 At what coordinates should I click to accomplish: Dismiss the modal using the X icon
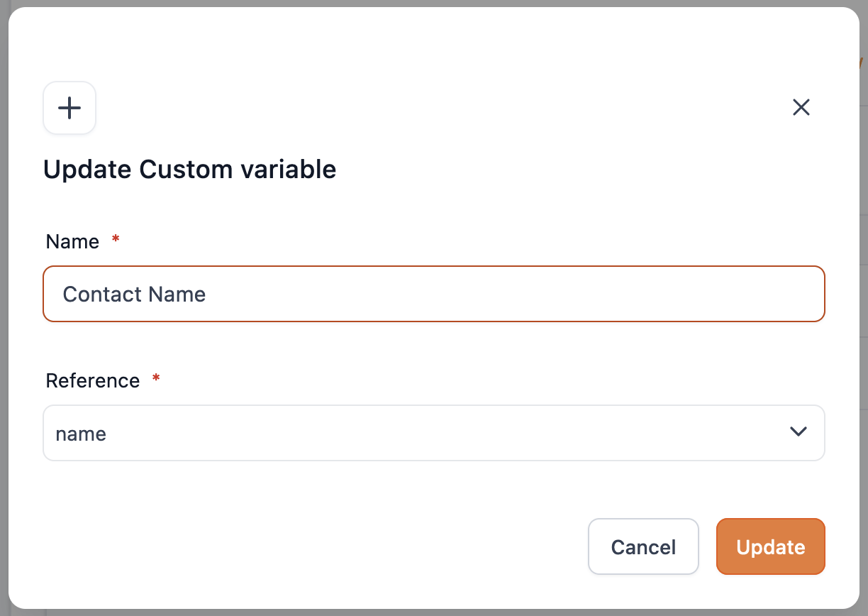click(x=801, y=107)
